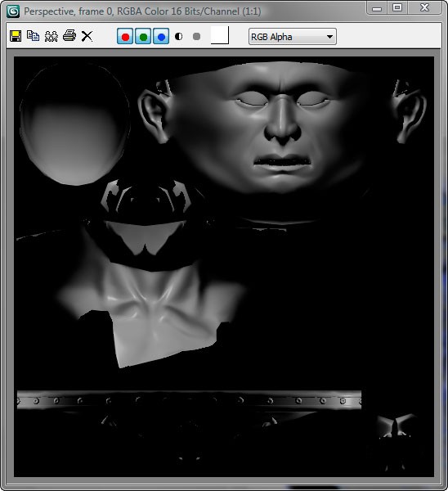Viewport: 448px width, 491px height.
Task: Click the riveted belt strip in render
Action: click(190, 400)
